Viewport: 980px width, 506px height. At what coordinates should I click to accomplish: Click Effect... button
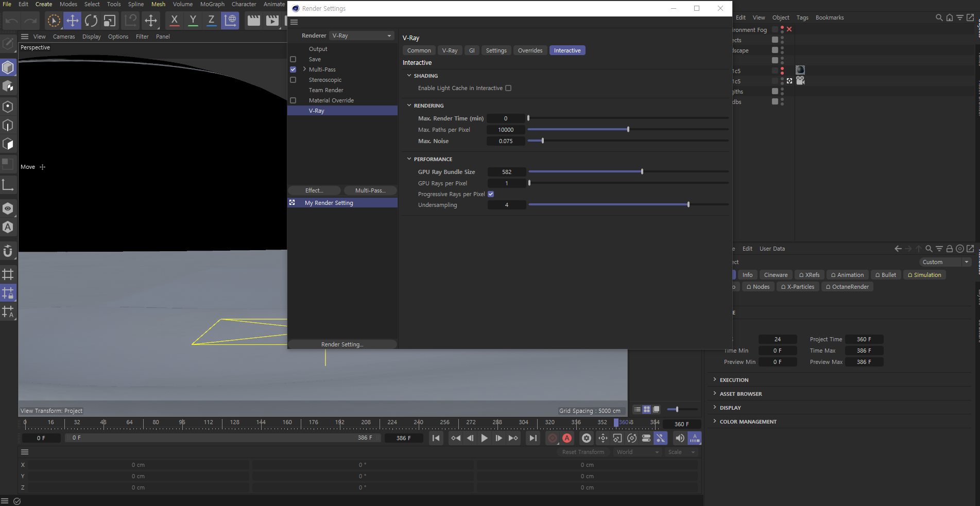[314, 190]
